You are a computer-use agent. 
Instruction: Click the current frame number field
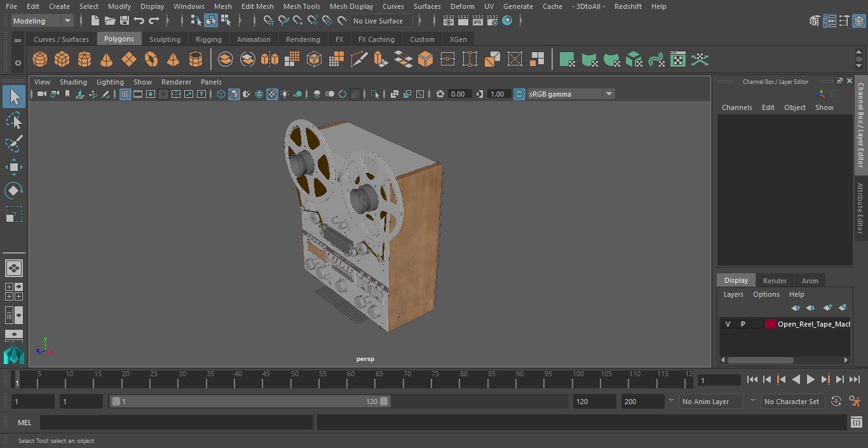click(719, 381)
